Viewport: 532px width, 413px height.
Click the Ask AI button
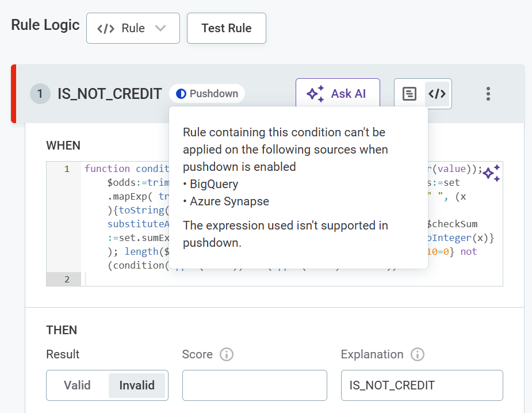[x=338, y=94]
